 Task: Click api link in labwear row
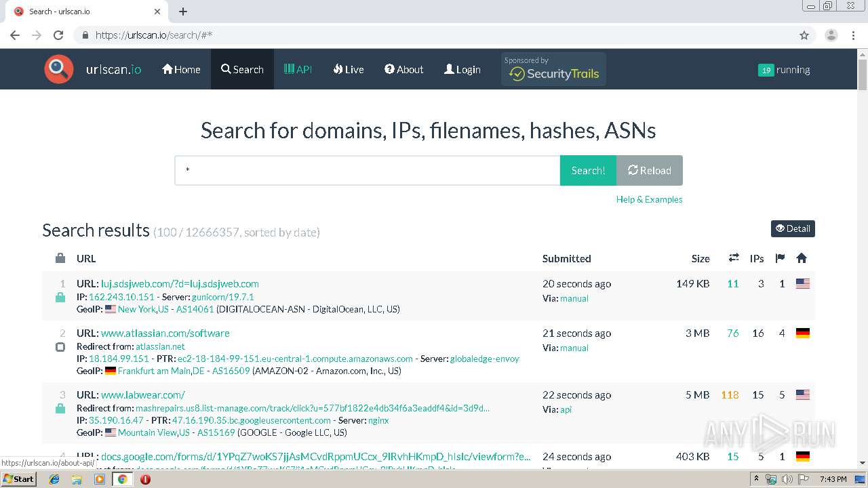click(566, 409)
